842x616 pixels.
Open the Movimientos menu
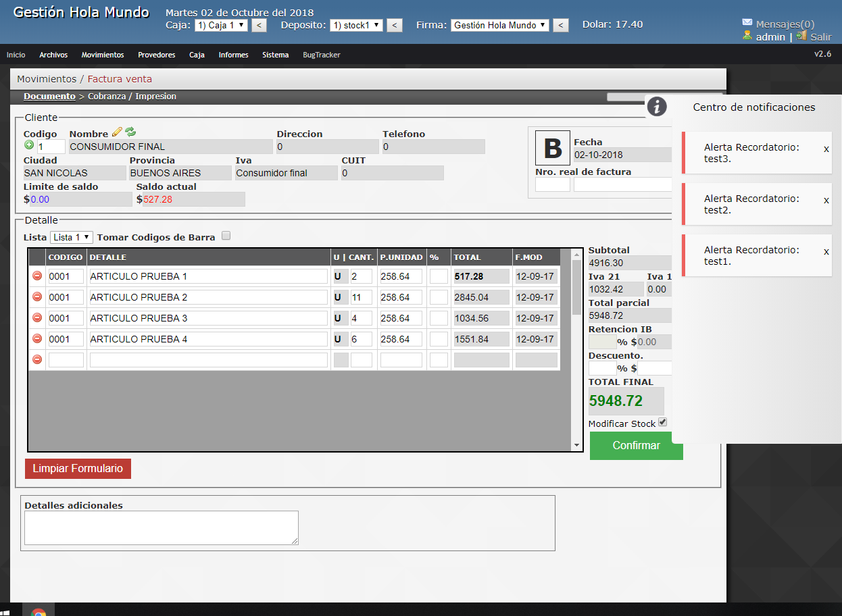click(x=103, y=55)
